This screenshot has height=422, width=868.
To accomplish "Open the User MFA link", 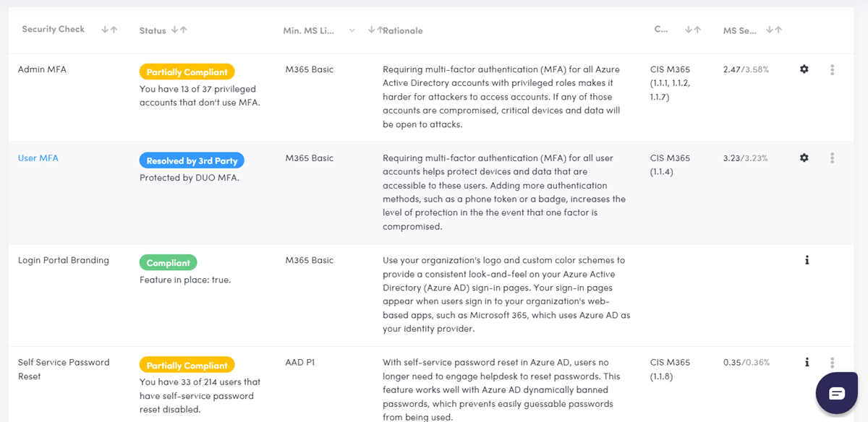I will click(x=38, y=158).
